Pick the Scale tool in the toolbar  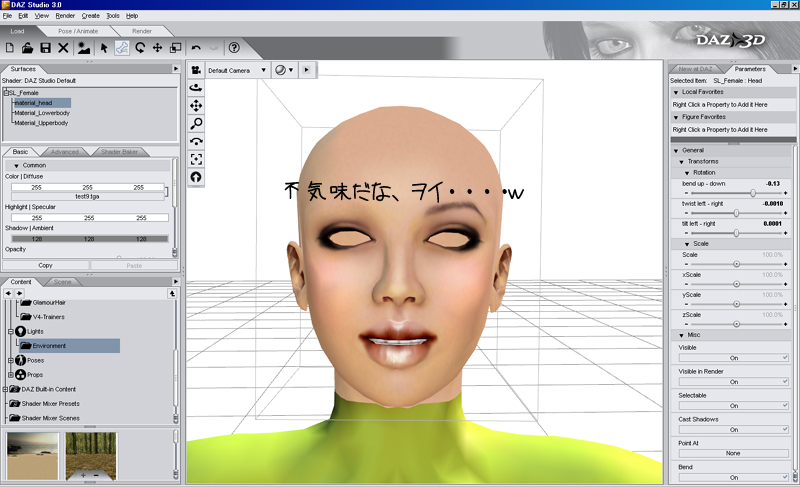pos(176,48)
